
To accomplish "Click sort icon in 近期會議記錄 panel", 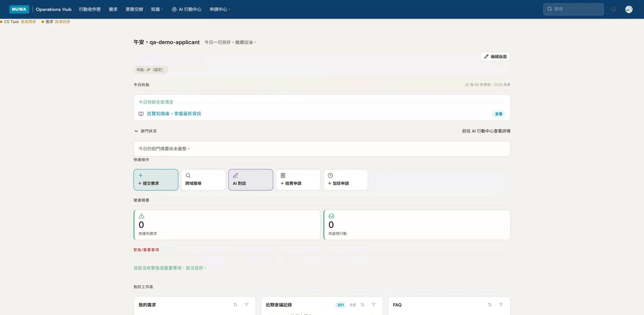I will [x=363, y=305].
